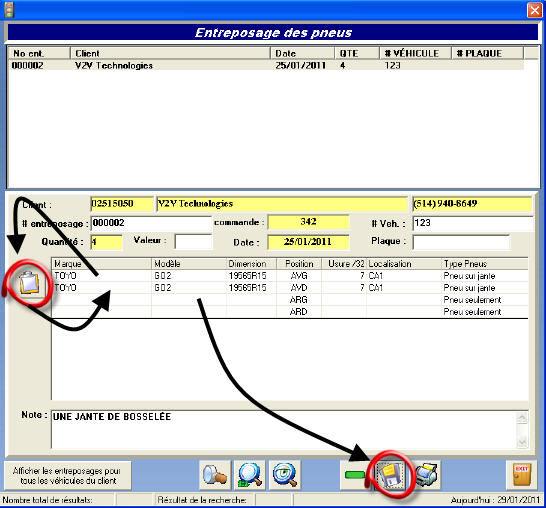Click the empty Plaque field

[x=461, y=242]
